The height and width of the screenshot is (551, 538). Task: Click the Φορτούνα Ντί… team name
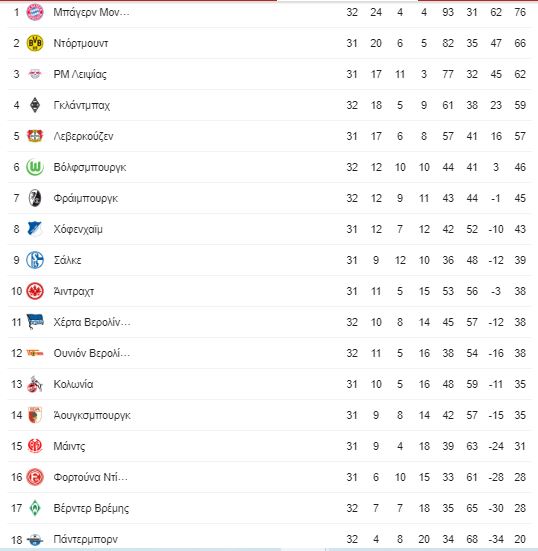[x=90, y=477]
